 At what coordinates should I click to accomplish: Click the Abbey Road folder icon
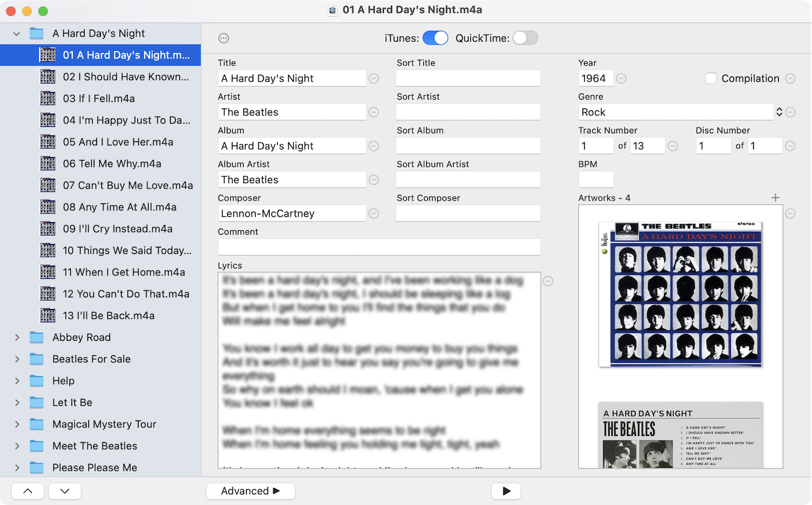[37, 337]
